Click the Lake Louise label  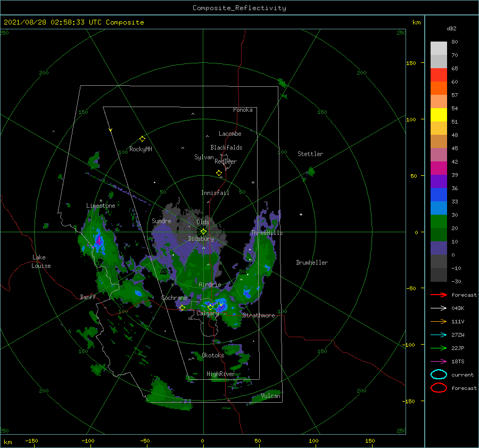pyautogui.click(x=41, y=262)
